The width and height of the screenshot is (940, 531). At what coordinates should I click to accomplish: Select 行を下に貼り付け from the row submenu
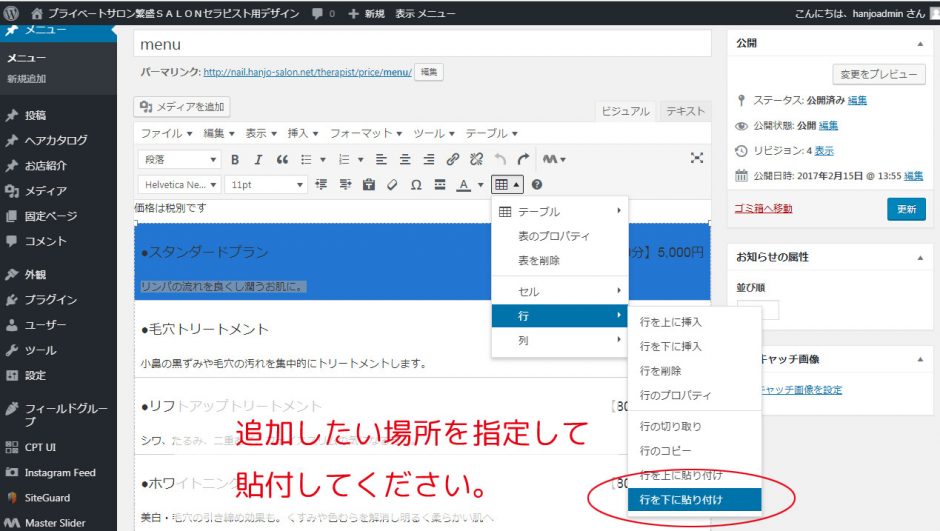pyautogui.click(x=694, y=499)
